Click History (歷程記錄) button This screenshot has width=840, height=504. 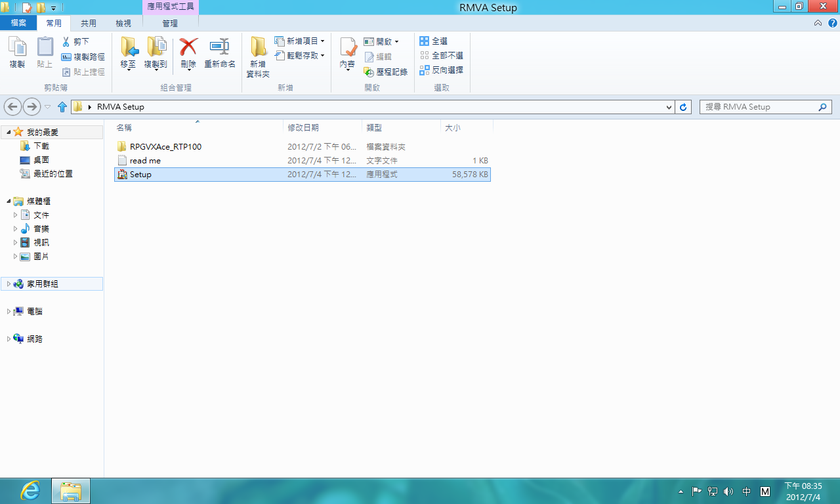pyautogui.click(x=386, y=72)
